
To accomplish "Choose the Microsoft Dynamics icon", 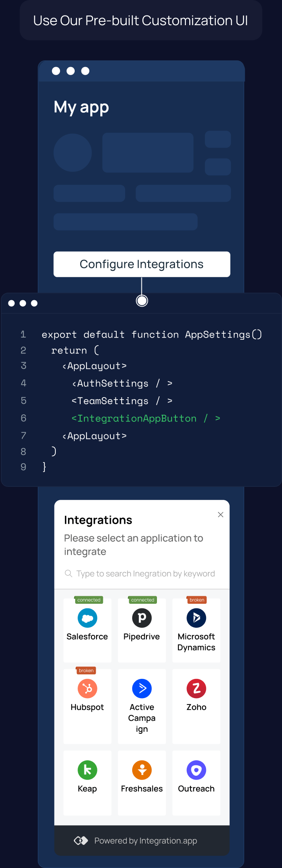I will pyautogui.click(x=196, y=618).
